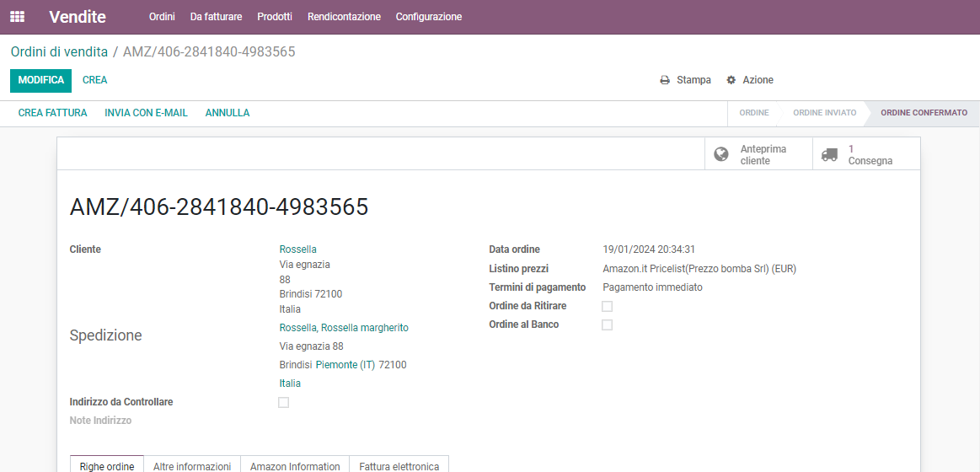
Task: Click the ANNULLA button
Action: coord(228,113)
